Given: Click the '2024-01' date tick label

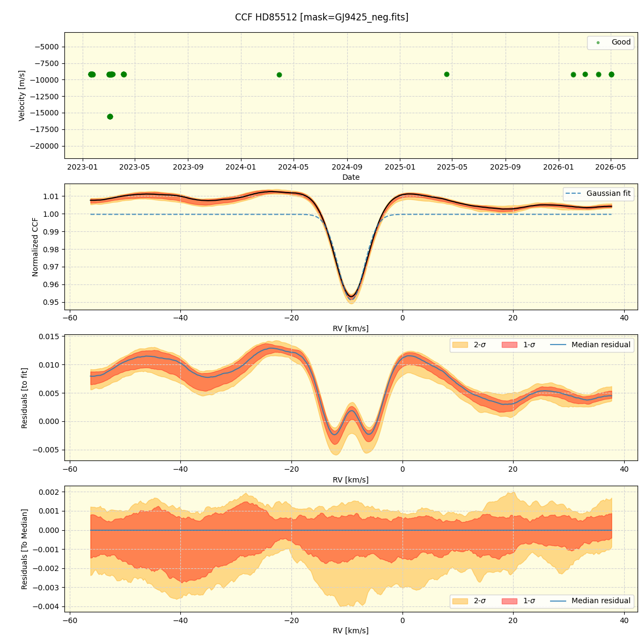Looking at the screenshot, I should tap(241, 167).
